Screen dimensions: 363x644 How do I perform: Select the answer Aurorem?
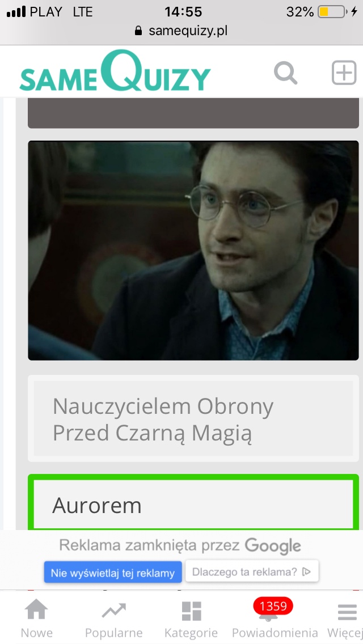tap(193, 502)
